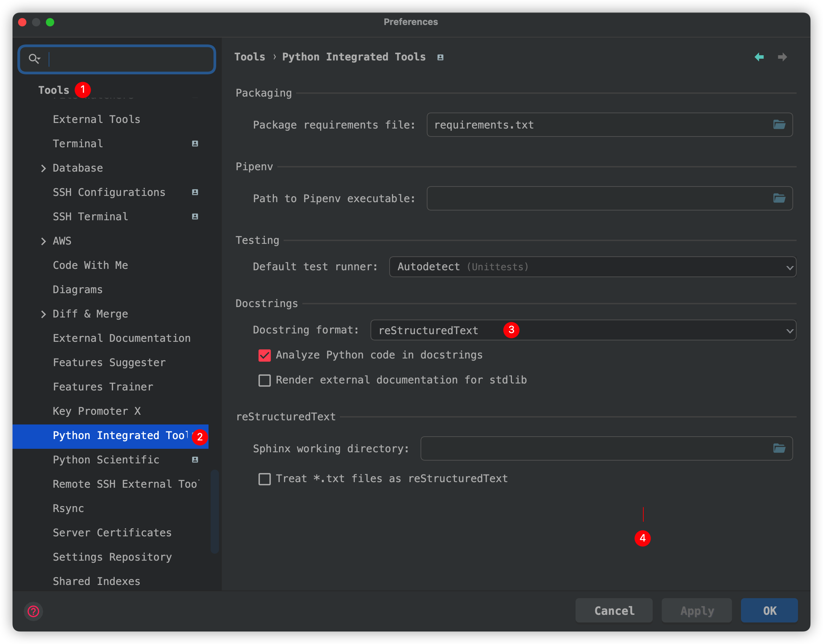The image size is (823, 644).
Task: Browse for Sphinx working directory
Action: coord(779,448)
